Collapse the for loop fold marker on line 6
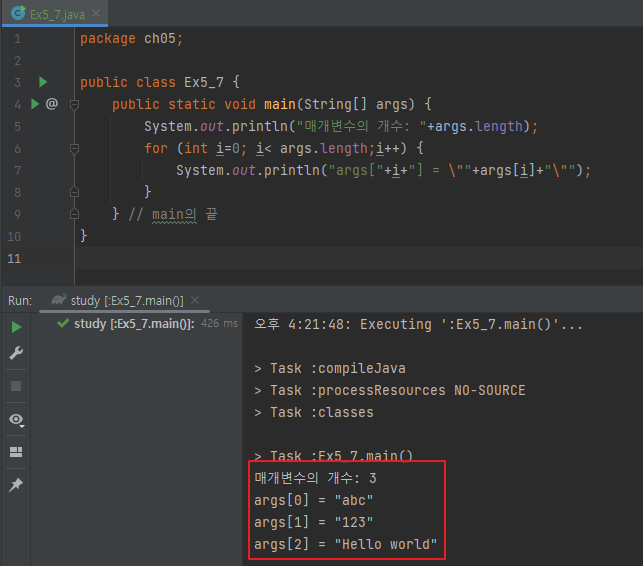This screenshot has width=643, height=566. click(x=74, y=148)
